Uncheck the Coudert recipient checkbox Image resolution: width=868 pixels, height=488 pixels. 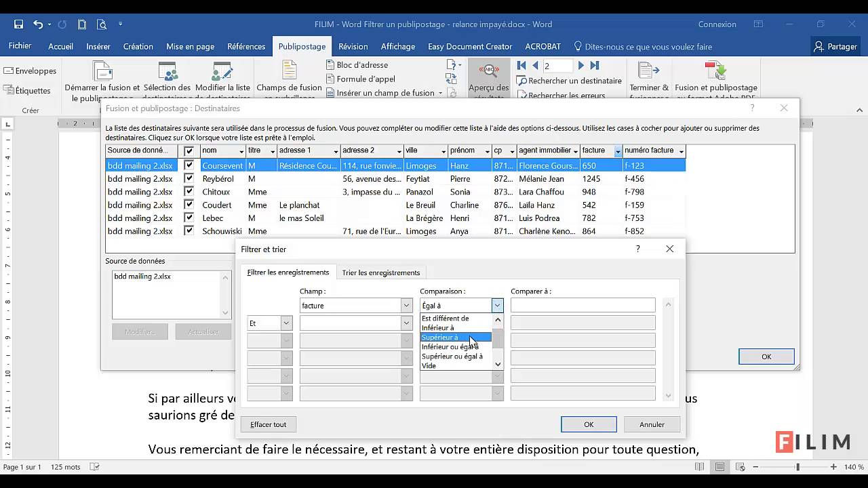coord(189,205)
